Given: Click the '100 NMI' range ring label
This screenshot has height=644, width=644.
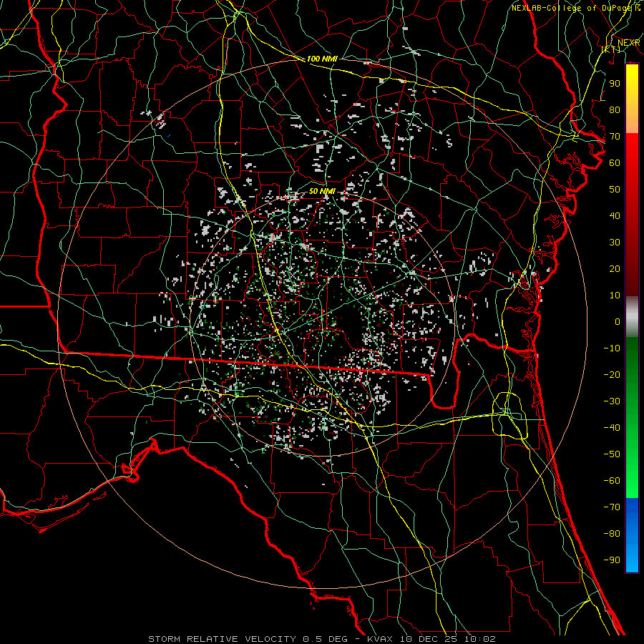Looking at the screenshot, I should (x=322, y=59).
